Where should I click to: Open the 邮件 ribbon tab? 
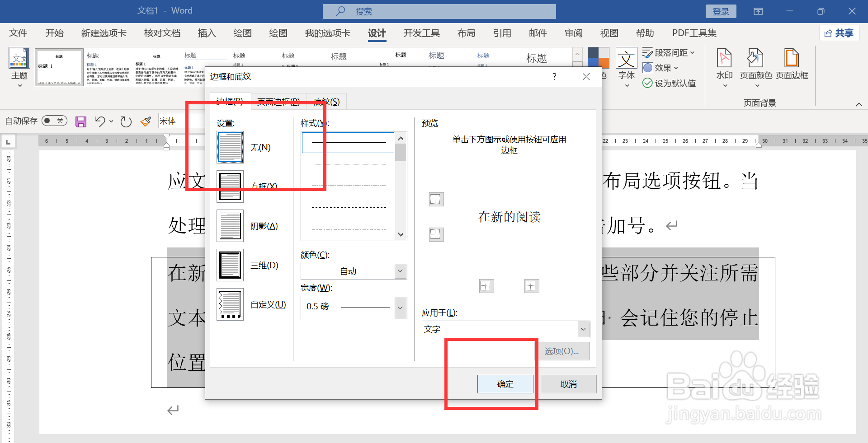coord(538,33)
